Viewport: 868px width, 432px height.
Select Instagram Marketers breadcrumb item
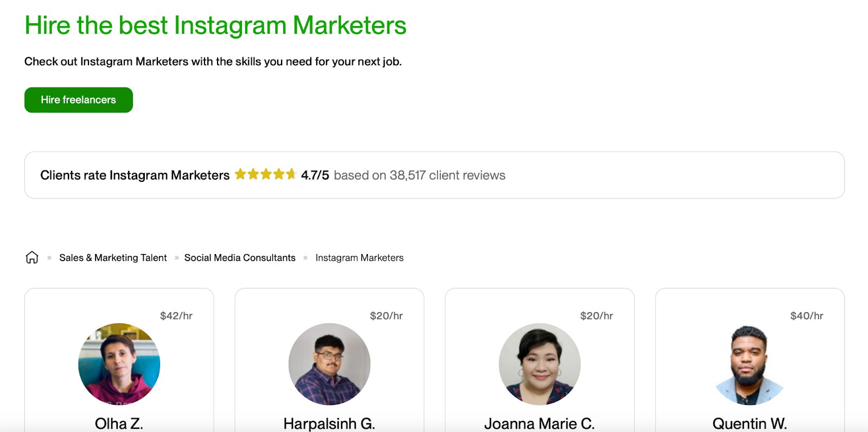(360, 258)
